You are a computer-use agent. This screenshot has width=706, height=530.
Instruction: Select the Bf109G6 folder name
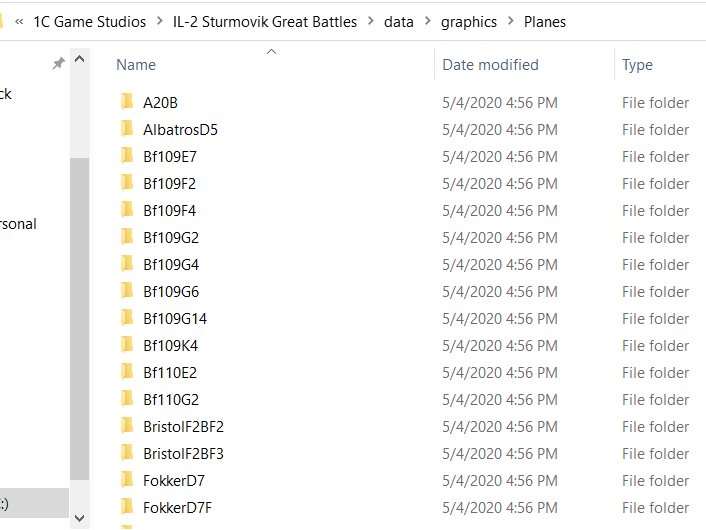point(171,292)
